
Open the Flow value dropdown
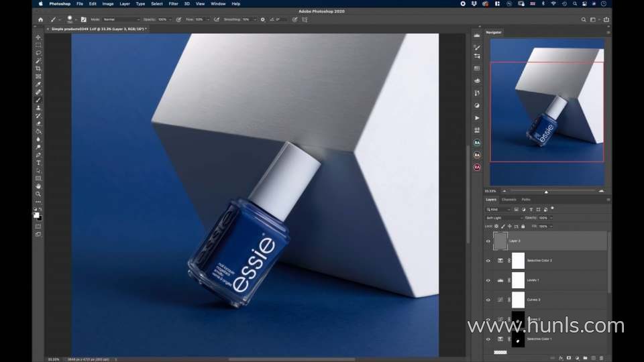click(x=208, y=19)
